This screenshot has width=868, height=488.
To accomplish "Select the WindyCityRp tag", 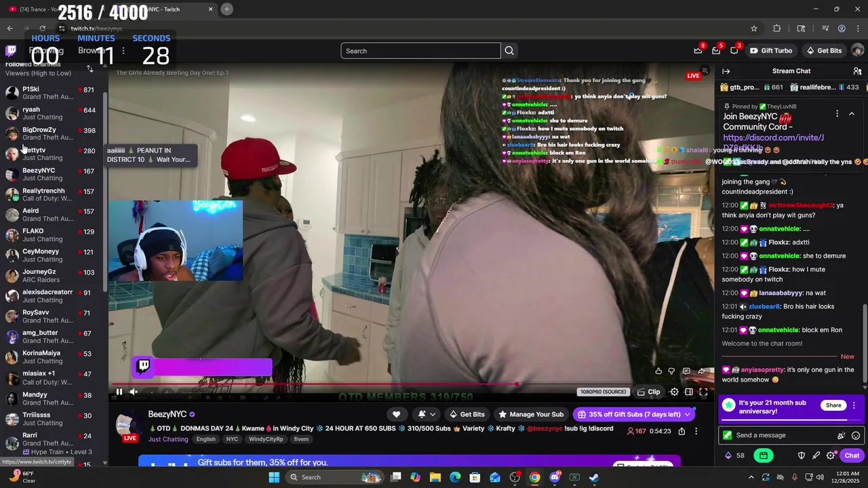I will (x=266, y=439).
